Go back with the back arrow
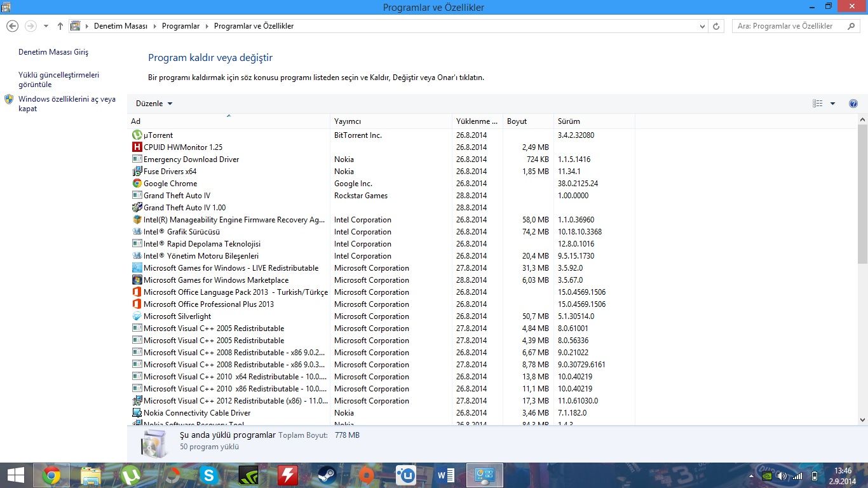Screen dimensions: 868x488 (x=12, y=26)
